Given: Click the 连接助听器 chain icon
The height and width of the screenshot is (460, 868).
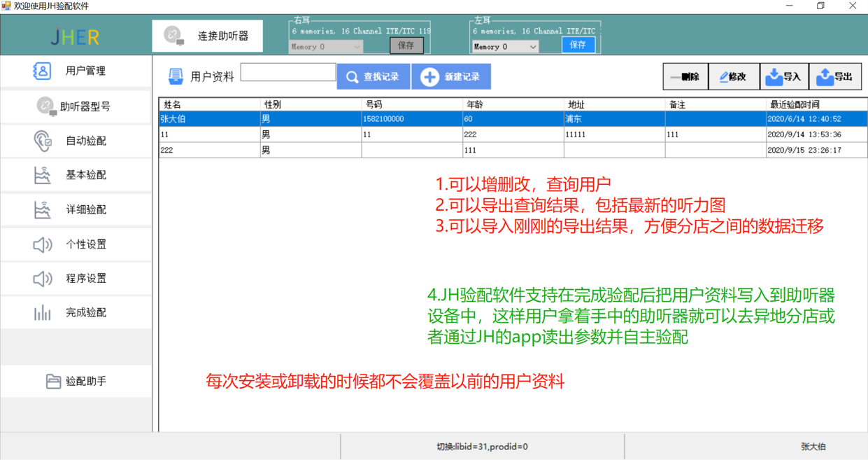Looking at the screenshot, I should (x=173, y=36).
